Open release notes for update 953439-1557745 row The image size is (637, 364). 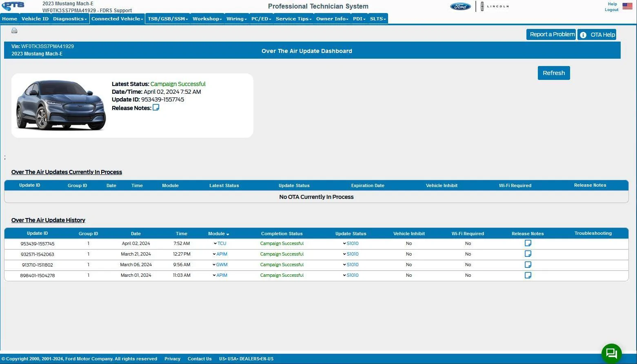pos(528,243)
